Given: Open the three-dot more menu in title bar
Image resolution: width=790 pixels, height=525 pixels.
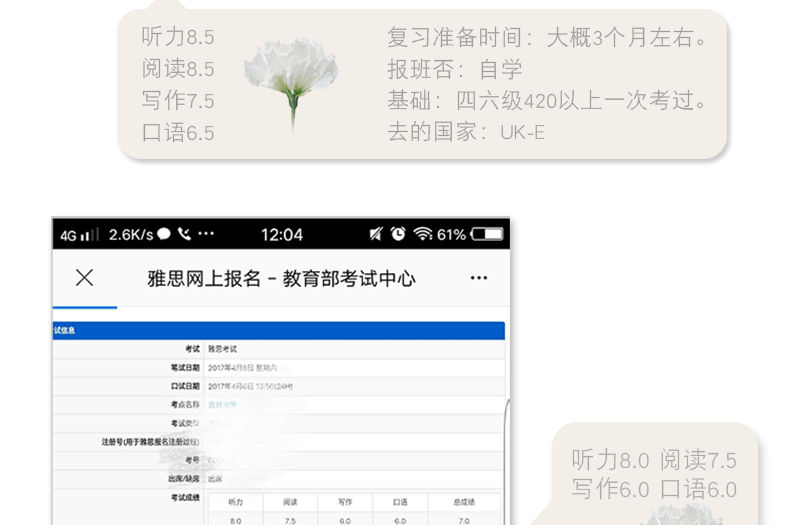Looking at the screenshot, I should click(479, 278).
